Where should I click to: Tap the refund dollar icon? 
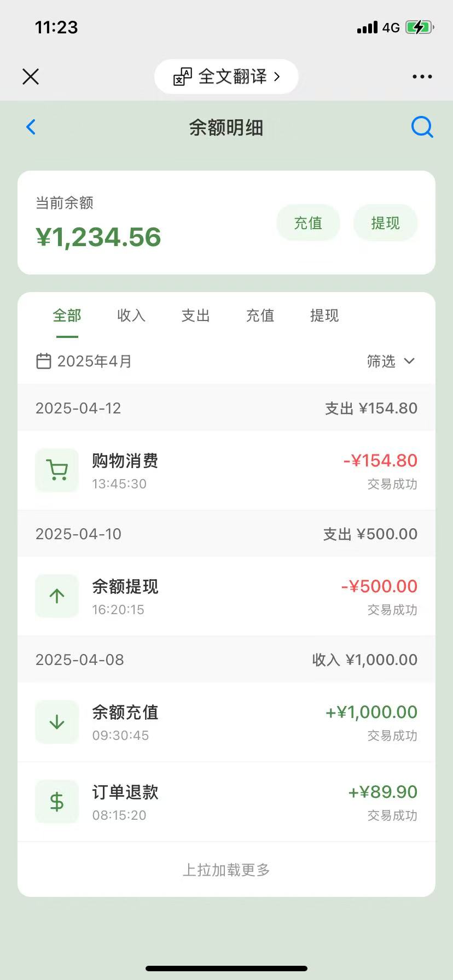57,802
